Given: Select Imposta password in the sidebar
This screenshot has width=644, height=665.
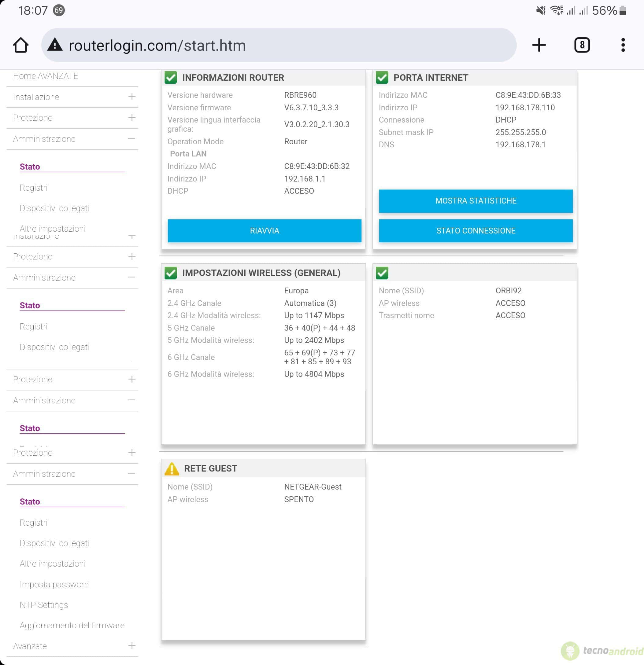Looking at the screenshot, I should pyautogui.click(x=54, y=584).
